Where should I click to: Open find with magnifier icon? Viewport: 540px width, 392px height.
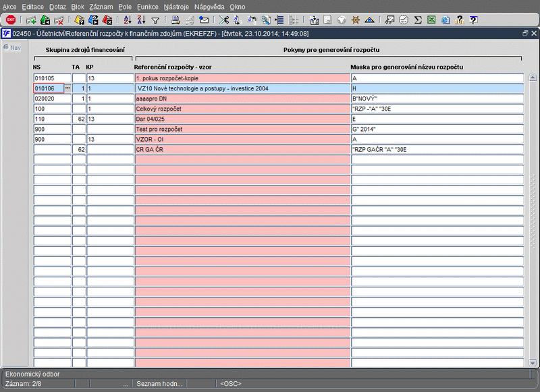[x=265, y=20]
